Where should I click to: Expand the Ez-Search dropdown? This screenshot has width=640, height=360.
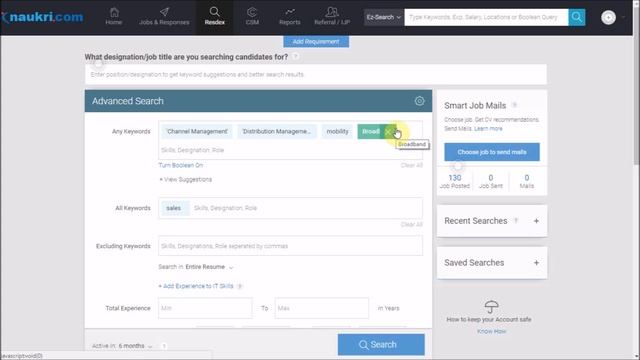click(x=383, y=17)
